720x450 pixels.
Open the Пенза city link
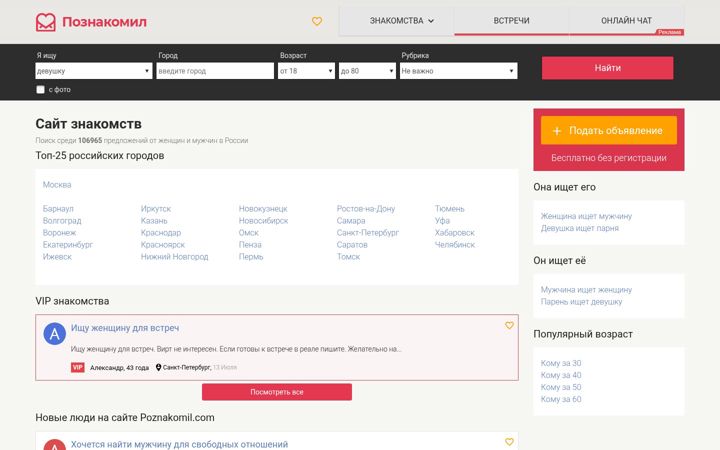[x=250, y=245]
